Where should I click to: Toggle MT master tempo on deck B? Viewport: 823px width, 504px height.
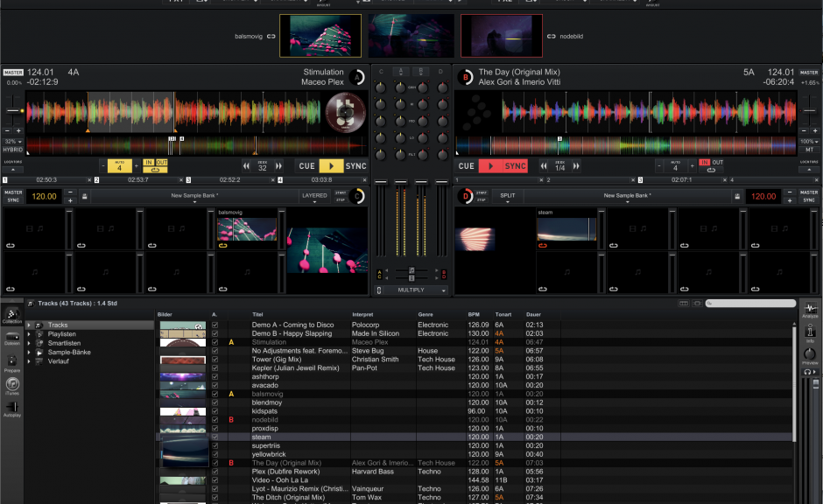click(x=809, y=150)
